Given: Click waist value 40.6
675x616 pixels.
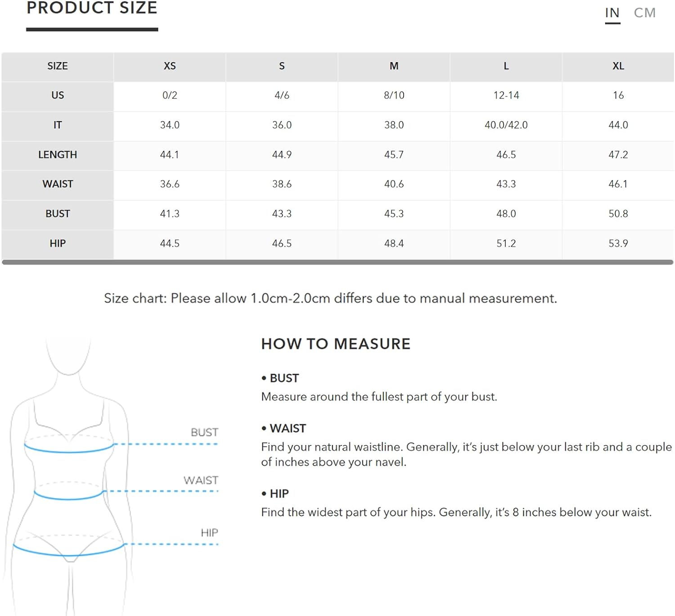Looking at the screenshot, I should pos(394,184).
